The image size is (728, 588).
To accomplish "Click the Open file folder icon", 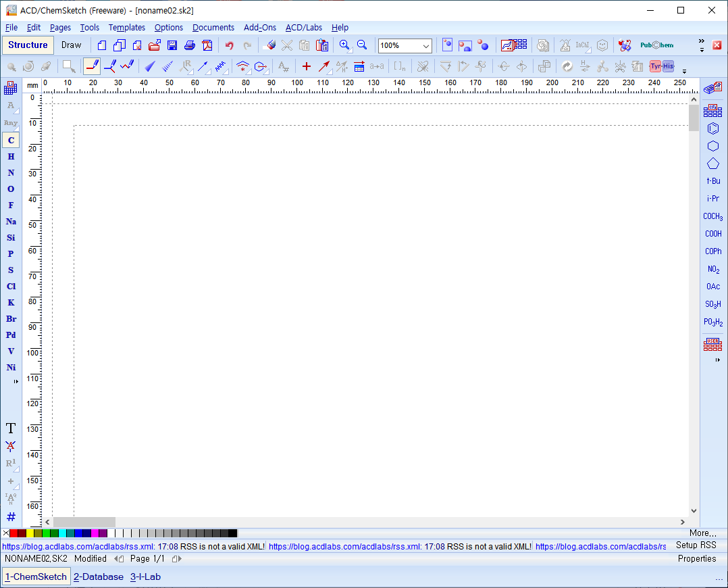I will tap(155, 45).
